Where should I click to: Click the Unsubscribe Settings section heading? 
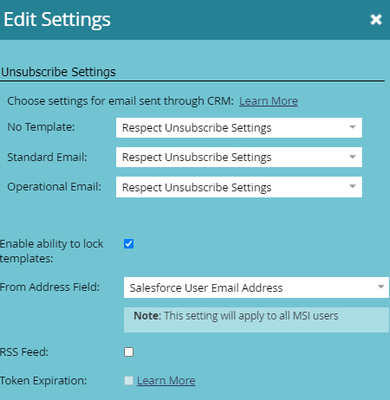tap(58, 72)
